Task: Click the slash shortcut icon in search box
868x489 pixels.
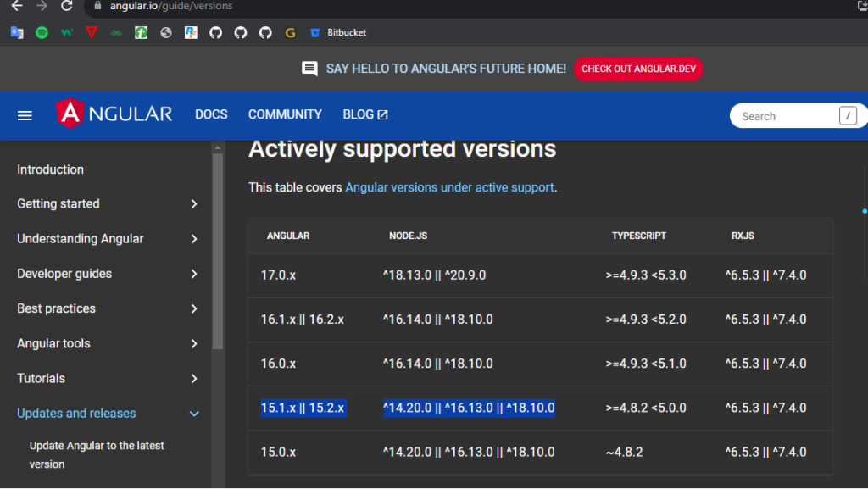Action: (x=848, y=115)
